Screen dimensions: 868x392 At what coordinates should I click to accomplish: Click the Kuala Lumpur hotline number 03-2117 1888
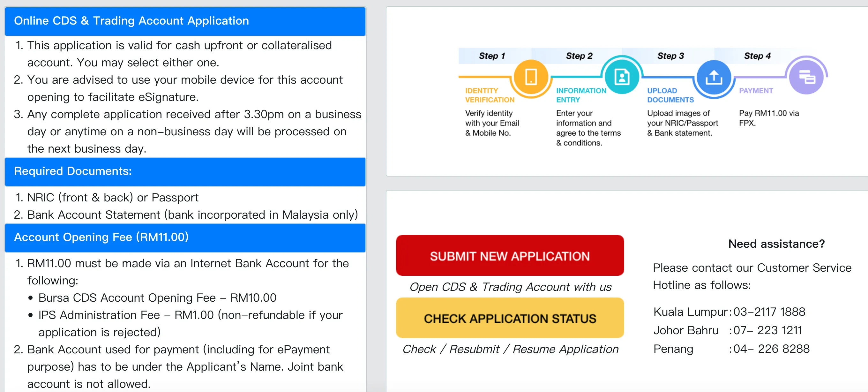point(769,312)
